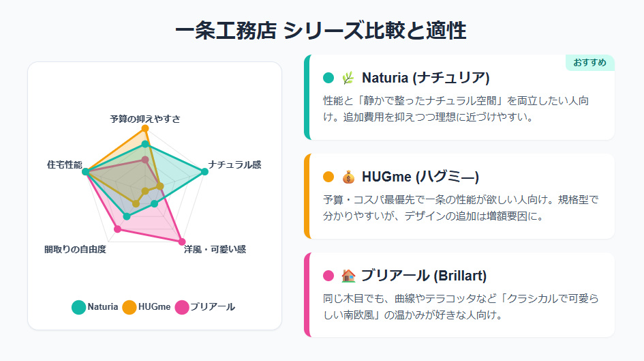644x361 pixels.
Task: Click the teal dot on Naturia card
Action: (x=328, y=78)
